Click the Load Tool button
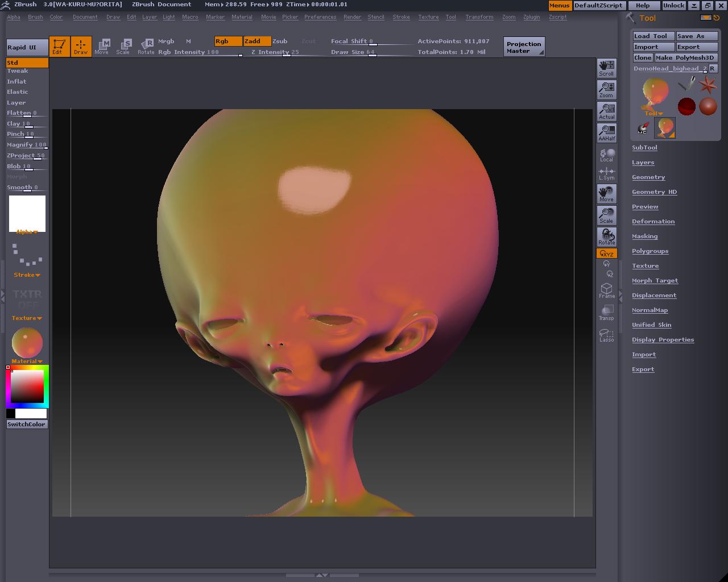Image resolution: width=728 pixels, height=582 pixels. 653,36
